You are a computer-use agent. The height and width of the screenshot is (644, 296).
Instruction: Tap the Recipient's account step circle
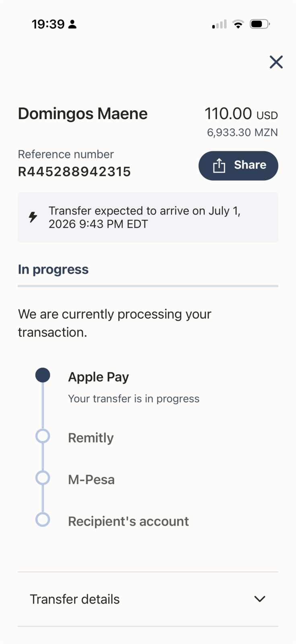coord(43,520)
